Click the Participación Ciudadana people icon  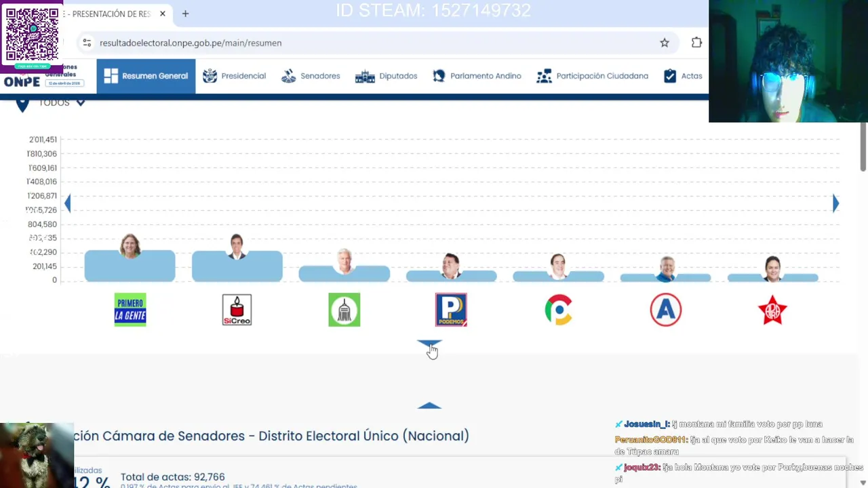[x=544, y=76]
